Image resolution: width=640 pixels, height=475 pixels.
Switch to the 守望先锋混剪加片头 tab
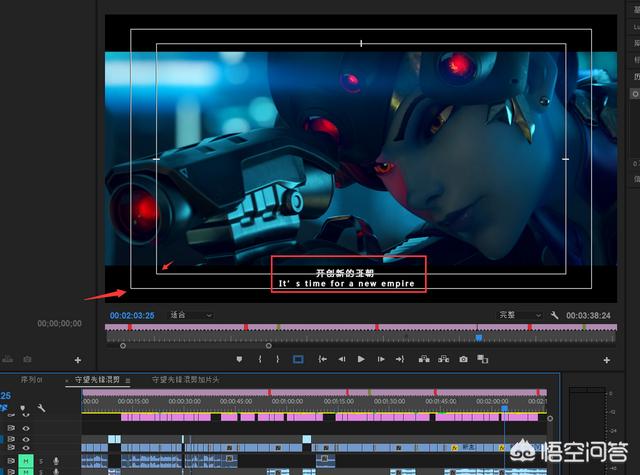[x=186, y=380]
